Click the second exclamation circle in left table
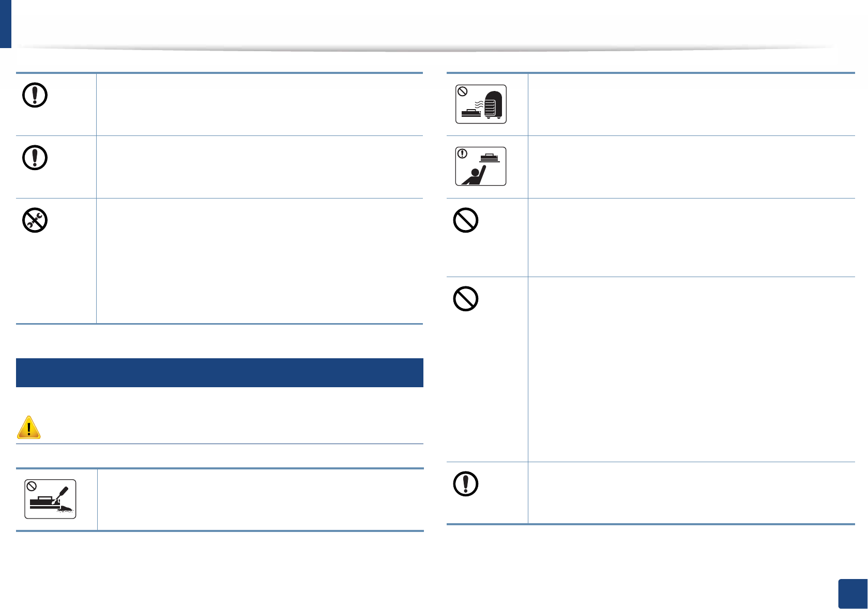868x609 pixels. (x=35, y=158)
